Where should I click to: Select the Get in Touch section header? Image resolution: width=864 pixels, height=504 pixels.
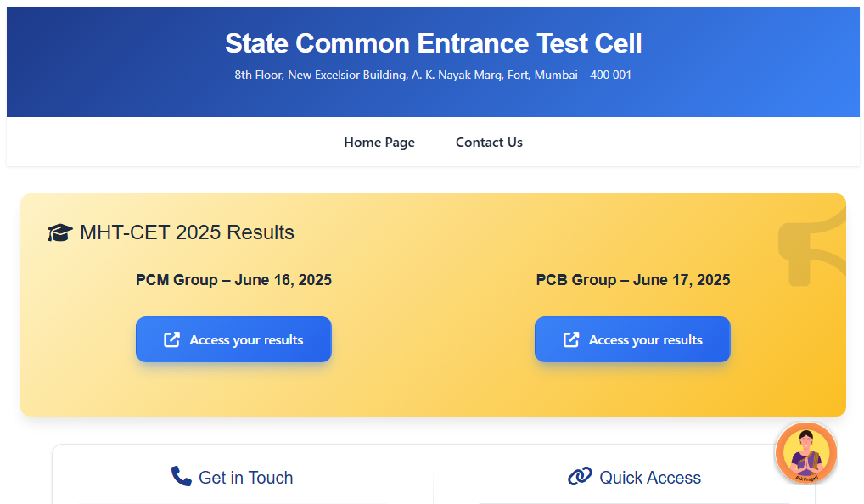click(245, 477)
